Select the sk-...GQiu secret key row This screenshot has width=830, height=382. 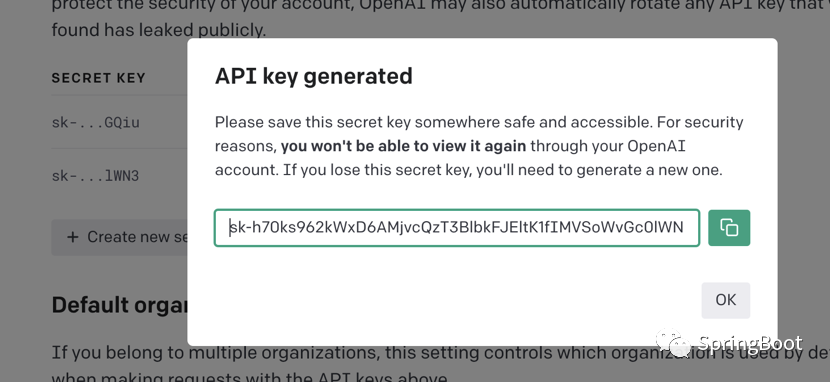click(120, 123)
